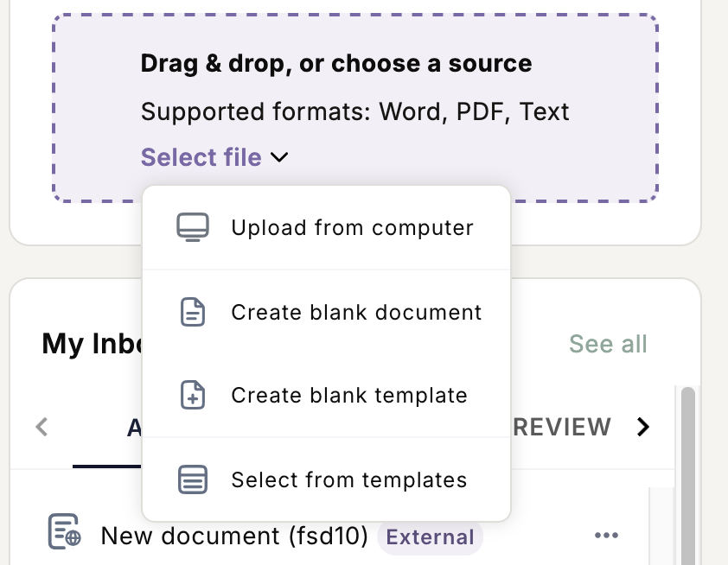Viewport: 728px width, 565px height.
Task: Click the Select file dropdown label
Action: point(201,157)
